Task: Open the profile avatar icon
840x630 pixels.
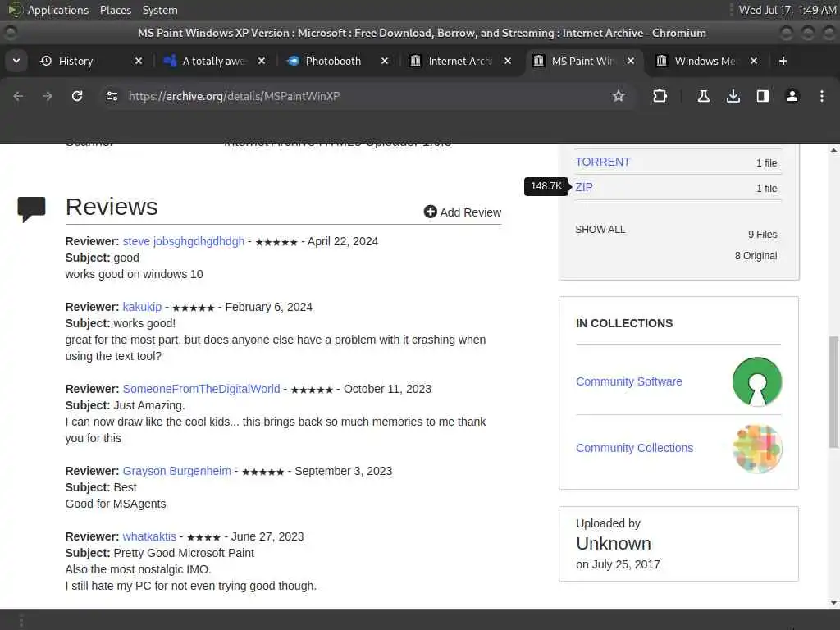Action: (x=792, y=96)
